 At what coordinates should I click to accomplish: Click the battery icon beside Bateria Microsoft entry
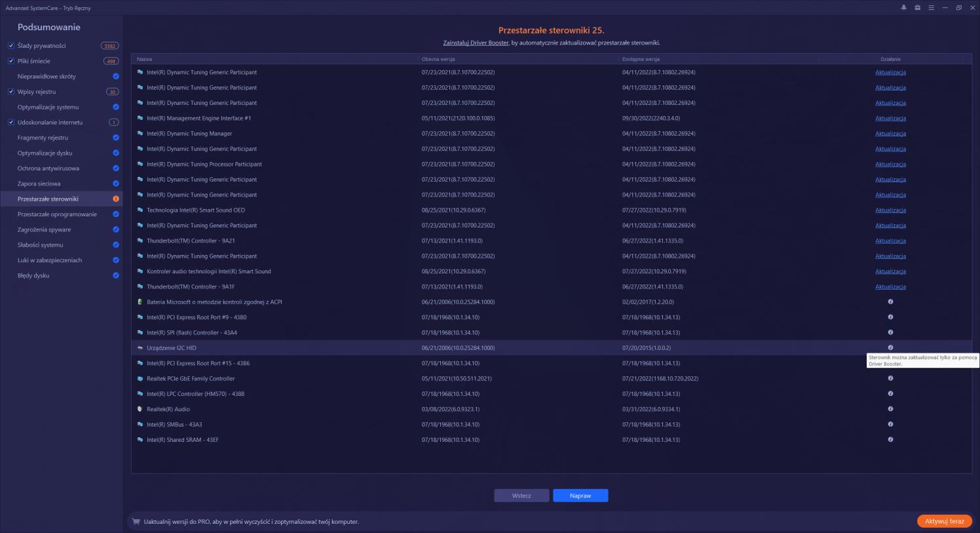point(139,302)
